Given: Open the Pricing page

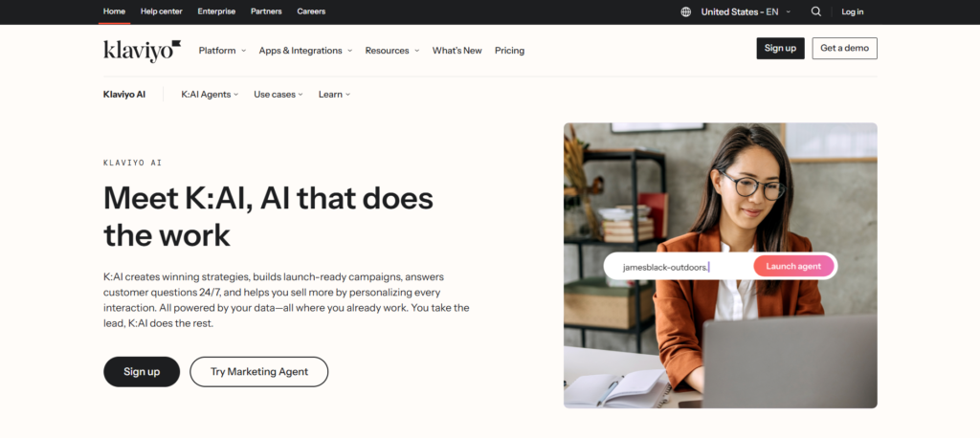Looking at the screenshot, I should coord(509,51).
